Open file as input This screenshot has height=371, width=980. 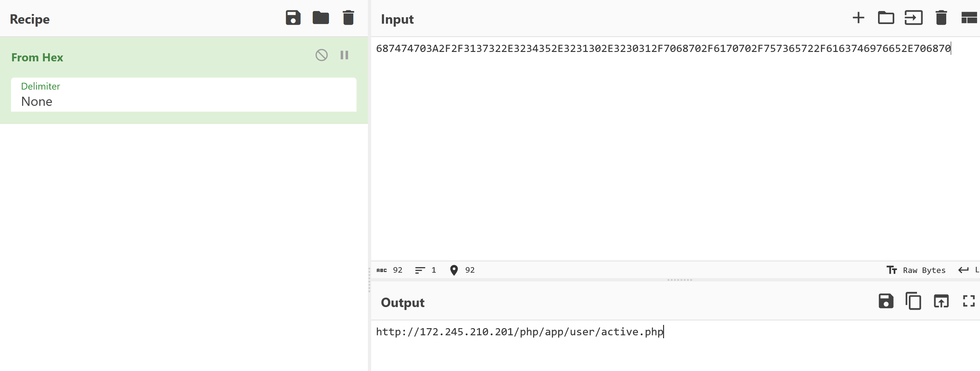[x=913, y=18]
